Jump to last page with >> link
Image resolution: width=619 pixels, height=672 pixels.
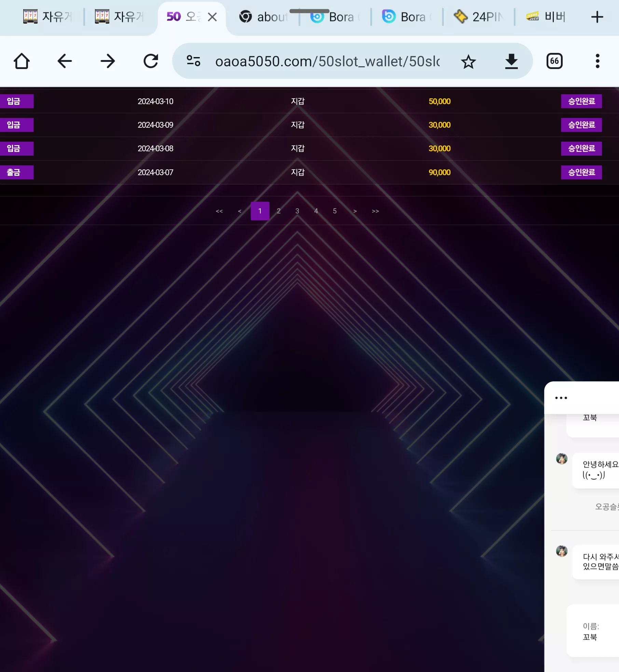[375, 211]
